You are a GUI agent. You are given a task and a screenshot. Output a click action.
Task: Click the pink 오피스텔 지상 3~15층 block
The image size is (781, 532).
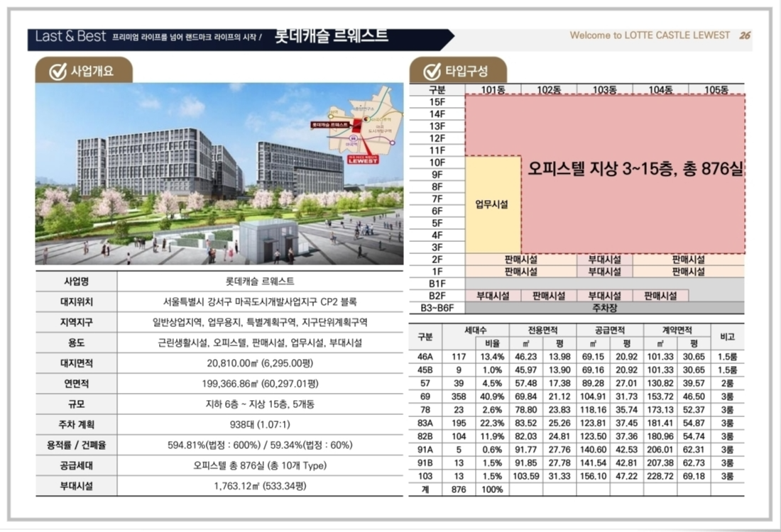click(633, 170)
